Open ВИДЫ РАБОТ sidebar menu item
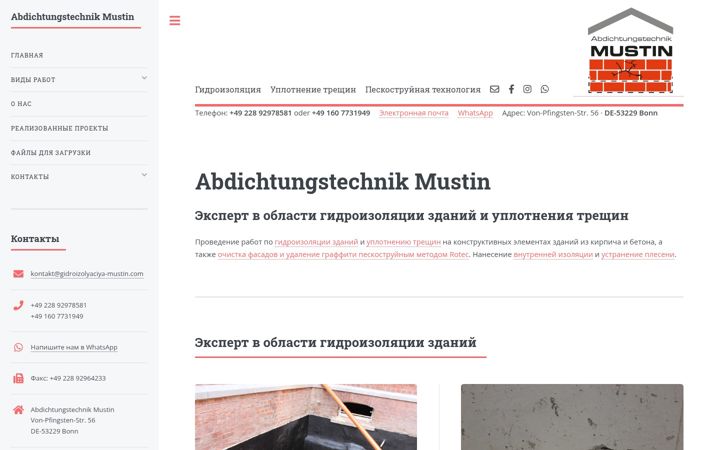Viewport: 720px width, 450px height. coord(33,79)
